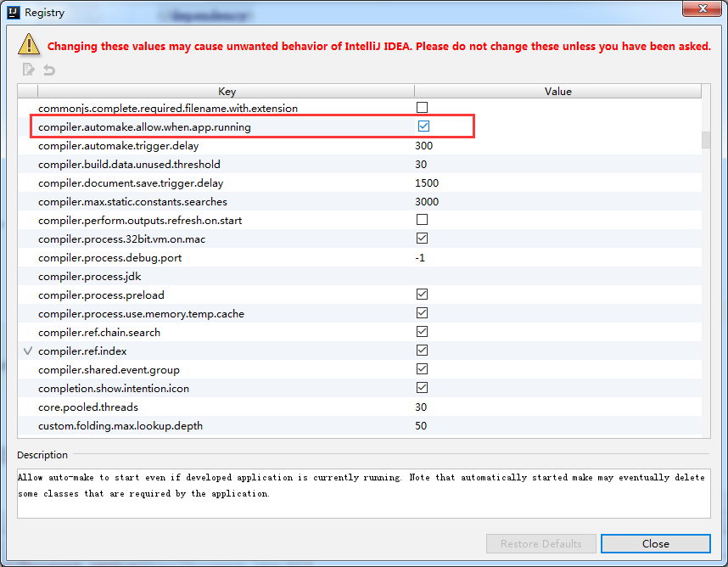Select compiler.ref.chain.search key text
This screenshot has width=728, height=567.
pos(99,333)
